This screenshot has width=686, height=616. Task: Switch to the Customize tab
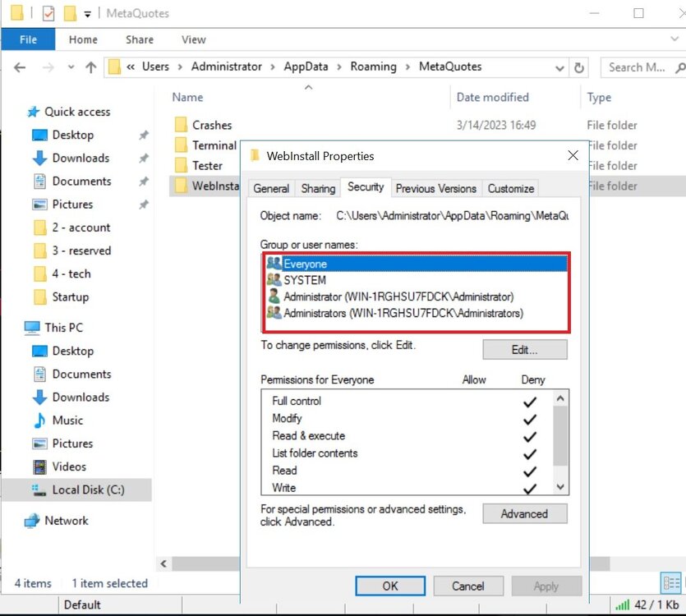tap(510, 189)
